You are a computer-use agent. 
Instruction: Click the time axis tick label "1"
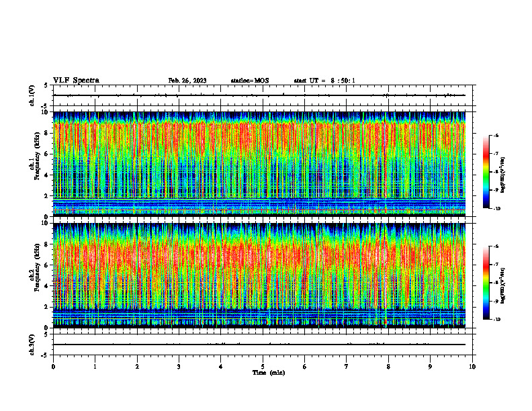[95, 367]
